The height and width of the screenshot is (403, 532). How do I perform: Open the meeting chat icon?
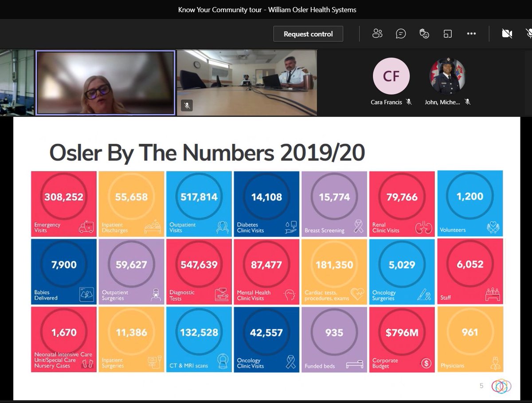pos(401,34)
